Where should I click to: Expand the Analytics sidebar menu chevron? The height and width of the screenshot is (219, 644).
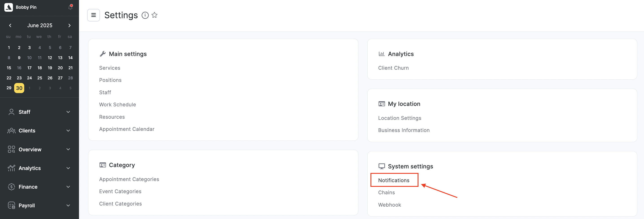pyautogui.click(x=68, y=168)
